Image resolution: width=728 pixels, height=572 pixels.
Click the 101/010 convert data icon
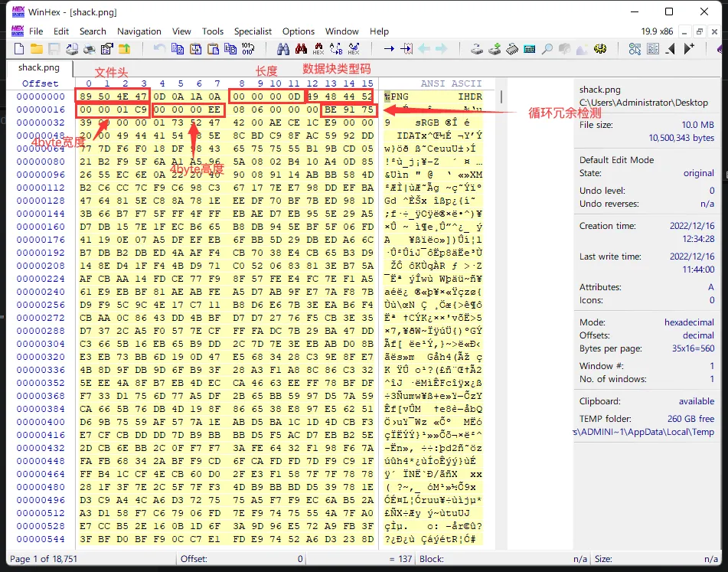248,49
